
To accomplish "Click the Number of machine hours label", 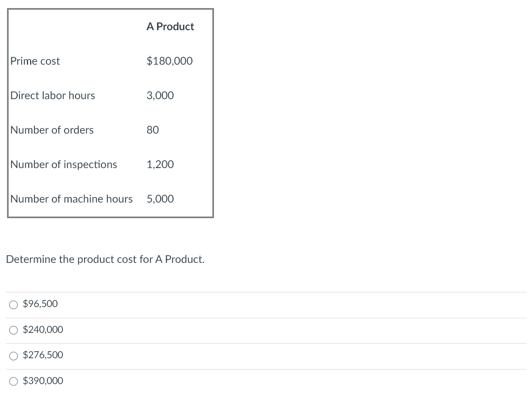I will click(x=71, y=199).
